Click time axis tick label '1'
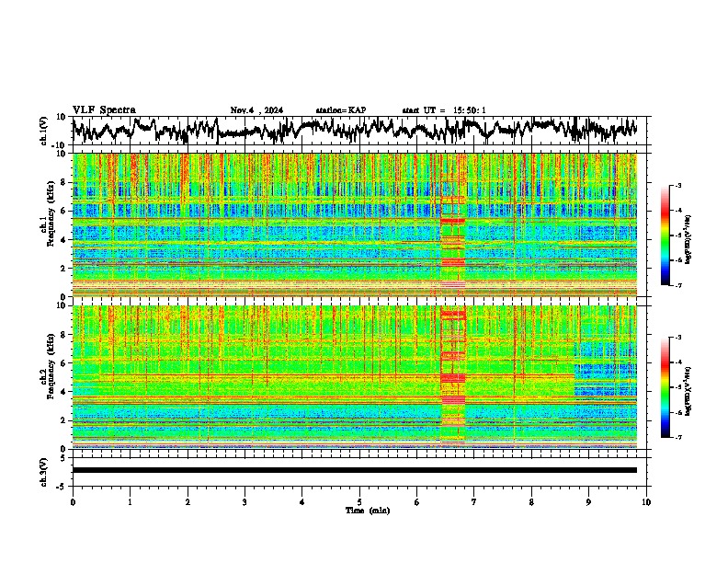 [x=130, y=502]
